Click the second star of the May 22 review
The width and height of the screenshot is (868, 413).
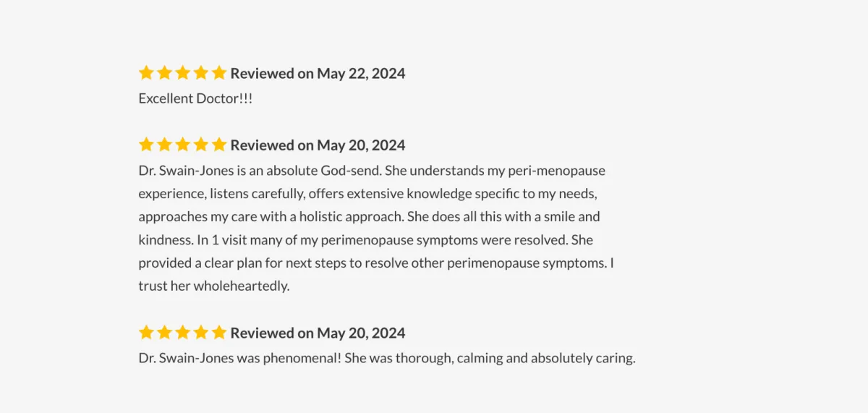[x=164, y=72]
